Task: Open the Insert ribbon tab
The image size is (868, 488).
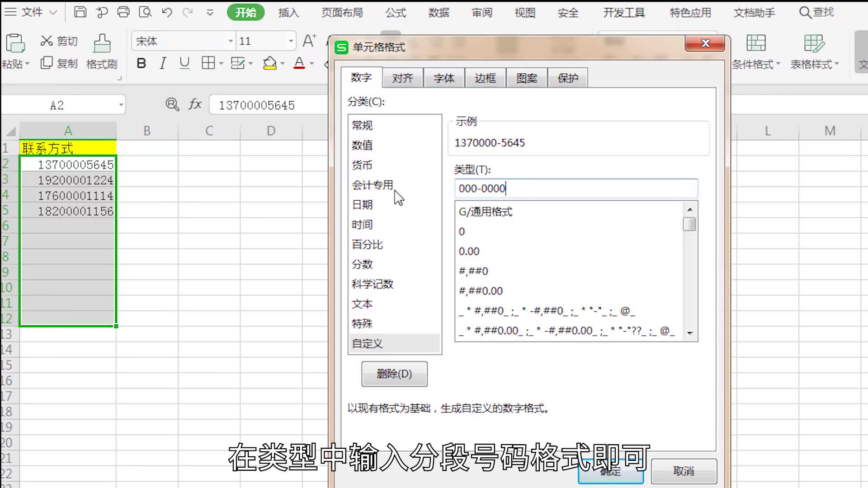Action: click(x=288, y=13)
